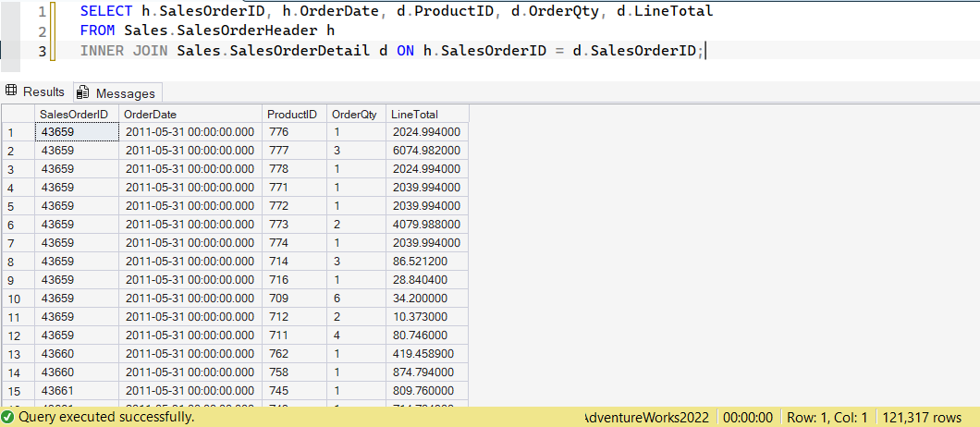Click LineTotal cell 80.746000
This screenshot has height=427, width=980.
pos(427,335)
